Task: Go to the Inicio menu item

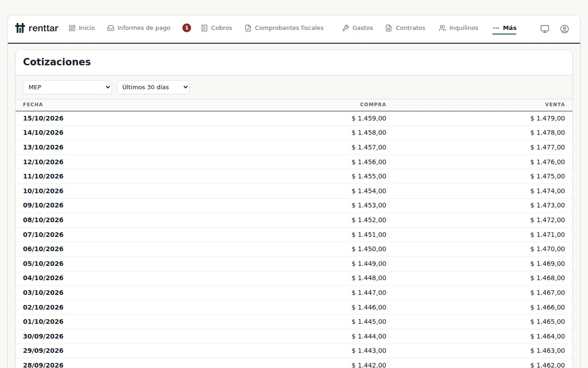Action: 82,28
